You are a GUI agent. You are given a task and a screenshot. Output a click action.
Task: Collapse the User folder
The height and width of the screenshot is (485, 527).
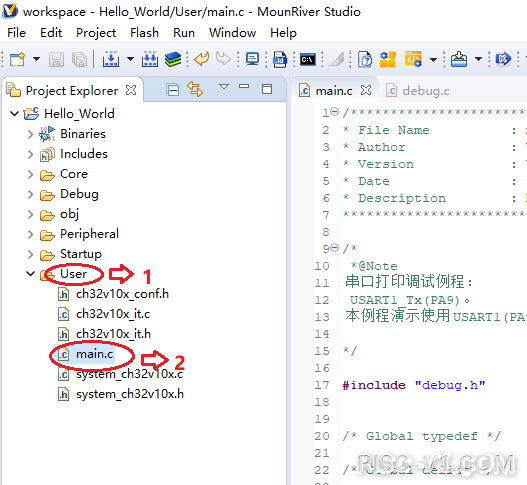(31, 274)
